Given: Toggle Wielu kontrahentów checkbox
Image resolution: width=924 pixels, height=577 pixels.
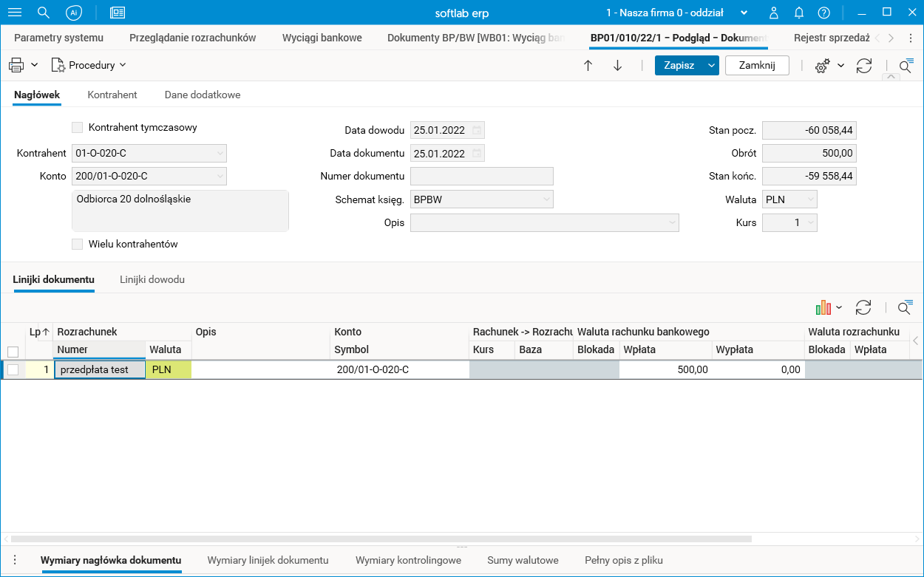Looking at the screenshot, I should 77,244.
